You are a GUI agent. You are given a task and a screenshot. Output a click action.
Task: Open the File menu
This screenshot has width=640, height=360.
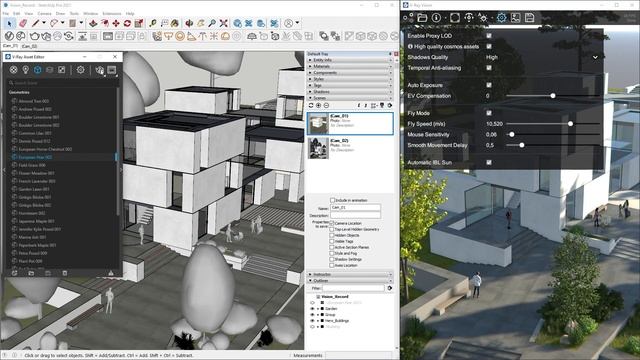pos(6,13)
